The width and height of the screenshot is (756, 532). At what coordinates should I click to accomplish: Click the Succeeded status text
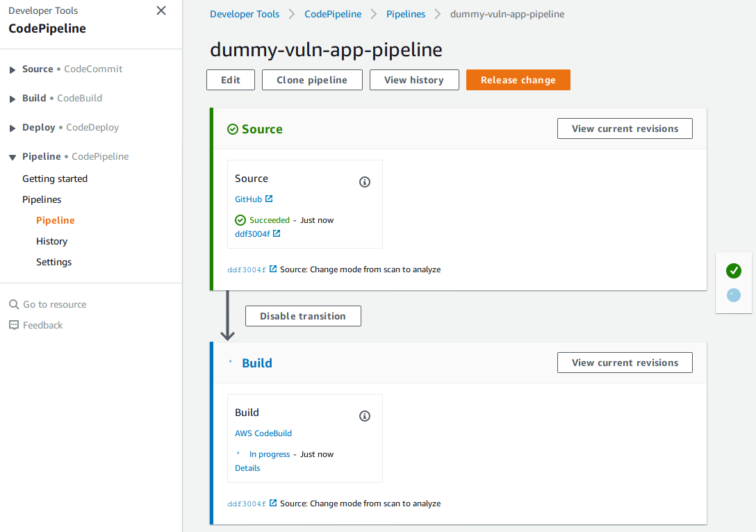coord(270,220)
